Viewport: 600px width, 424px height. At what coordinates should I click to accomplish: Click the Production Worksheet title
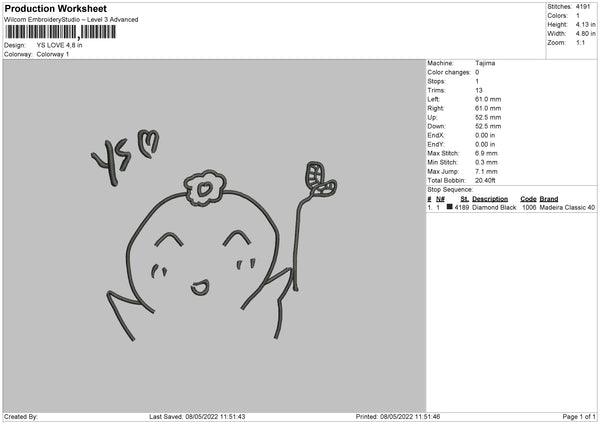pos(55,8)
